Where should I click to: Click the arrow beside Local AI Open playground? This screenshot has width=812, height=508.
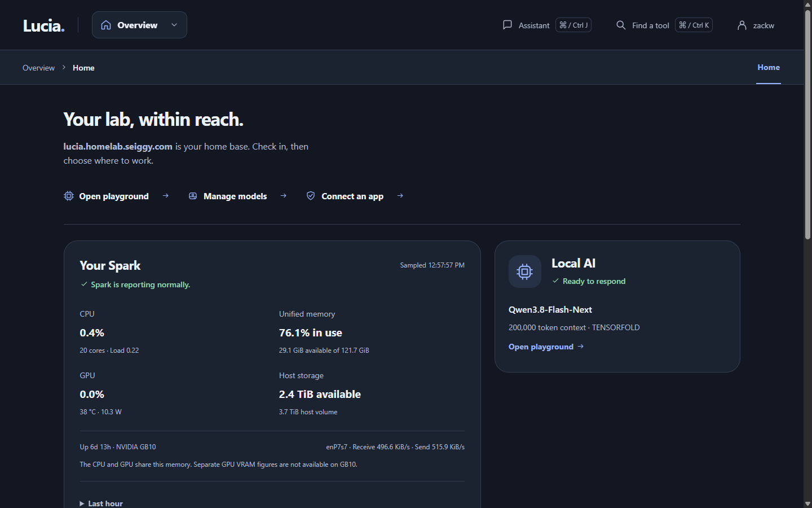tap(581, 347)
